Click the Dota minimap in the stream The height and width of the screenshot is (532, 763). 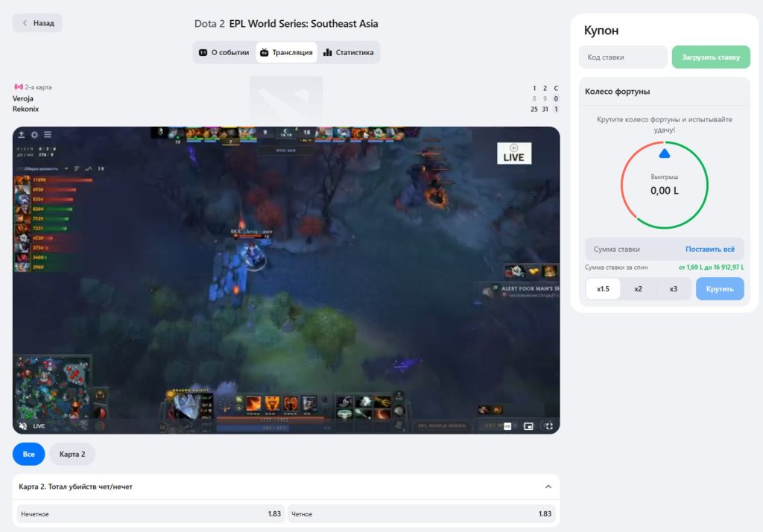tap(53, 387)
